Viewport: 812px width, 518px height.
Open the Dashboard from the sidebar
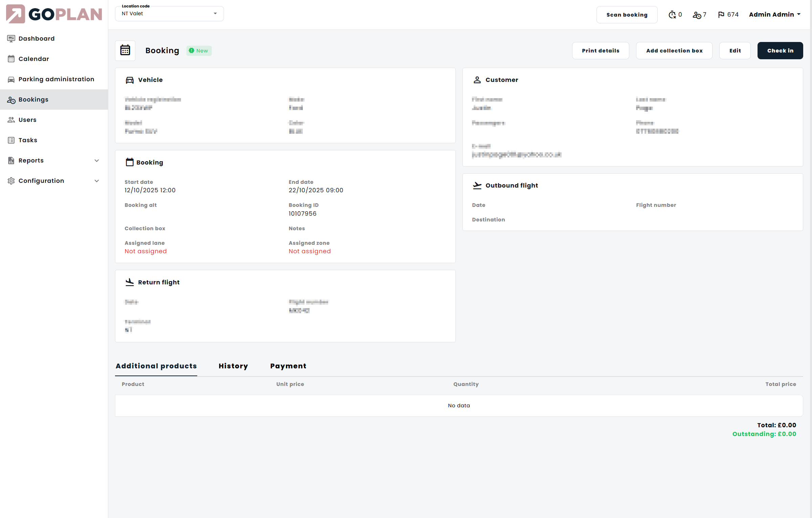37,38
